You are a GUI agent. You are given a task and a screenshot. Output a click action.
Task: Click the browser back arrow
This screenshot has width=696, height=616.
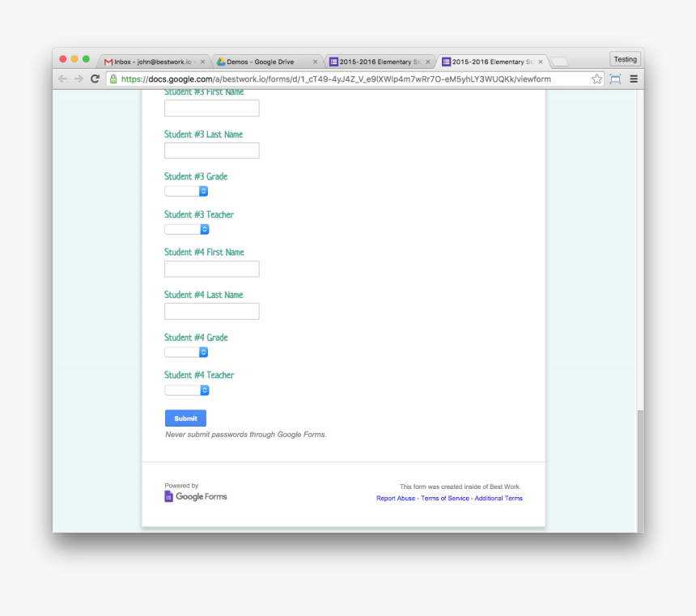[62, 79]
